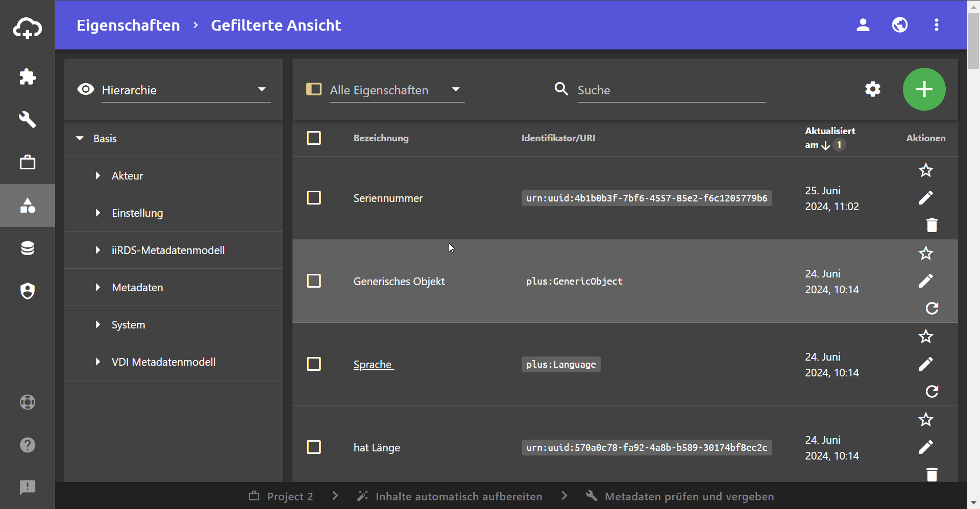The height and width of the screenshot is (509, 980).
Task: Reset the Sprache property
Action: click(932, 391)
